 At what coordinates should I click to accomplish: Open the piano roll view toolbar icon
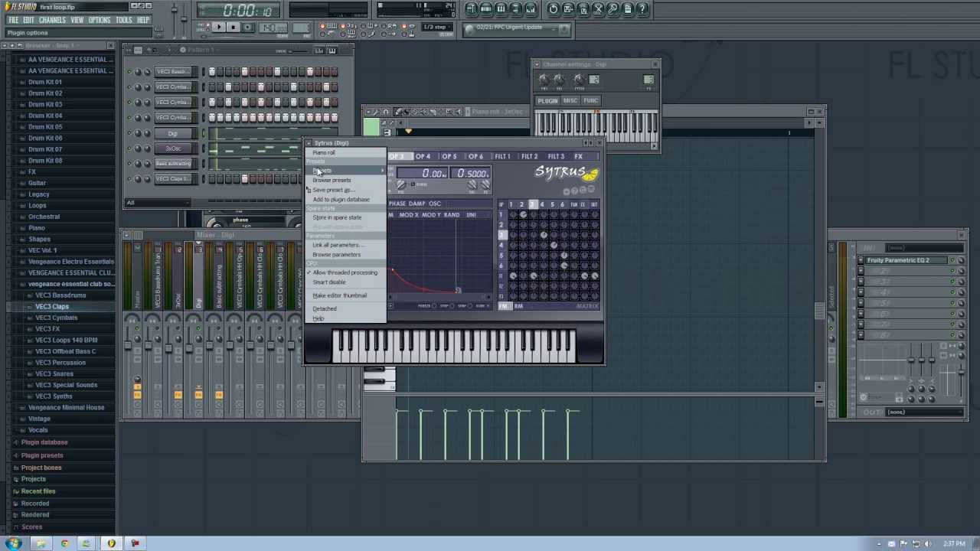click(x=501, y=9)
